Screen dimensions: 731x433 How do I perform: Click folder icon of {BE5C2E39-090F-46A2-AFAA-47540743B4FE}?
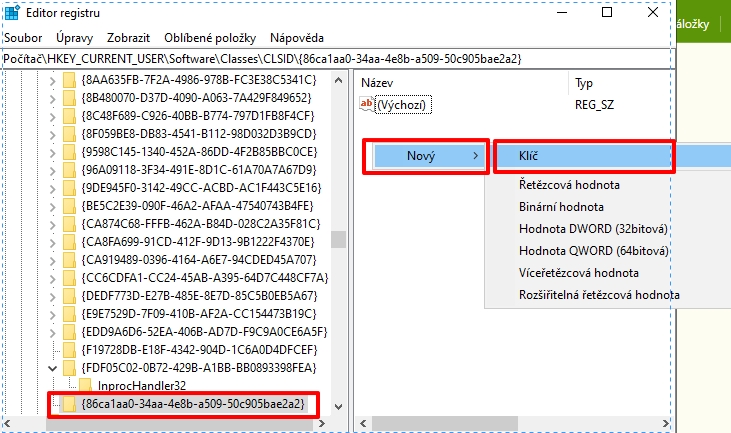[x=69, y=206]
